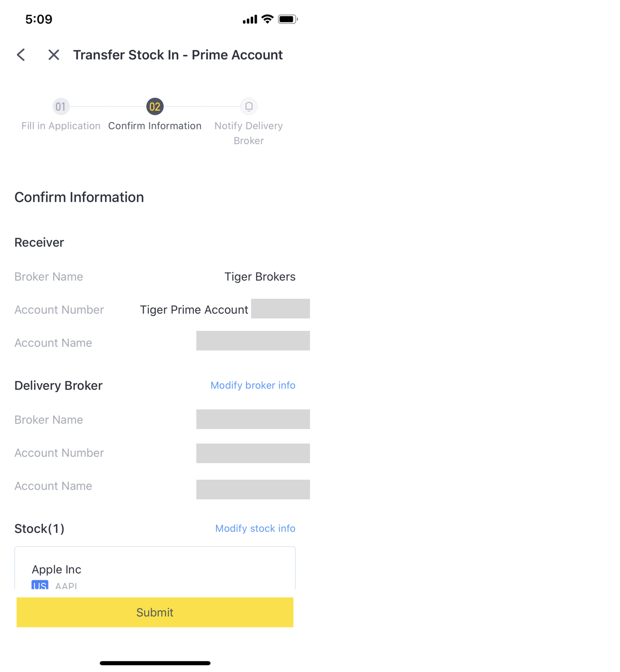Check the Wi-Fi status icon

tap(267, 19)
